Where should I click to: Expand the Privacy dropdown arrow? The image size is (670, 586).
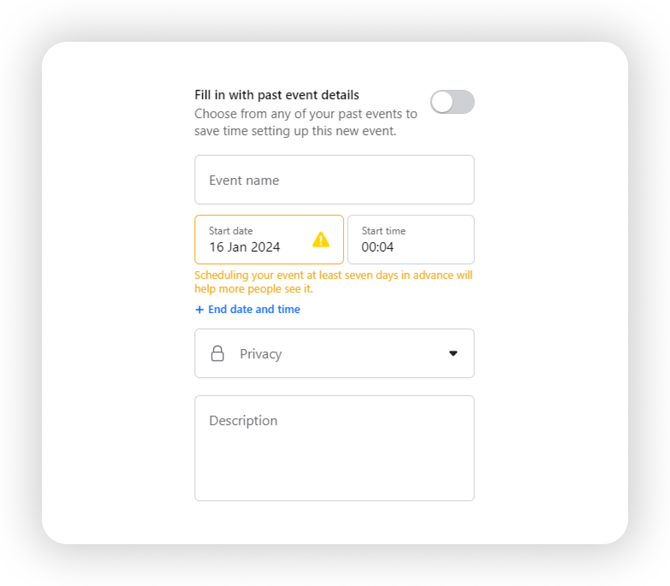click(453, 354)
